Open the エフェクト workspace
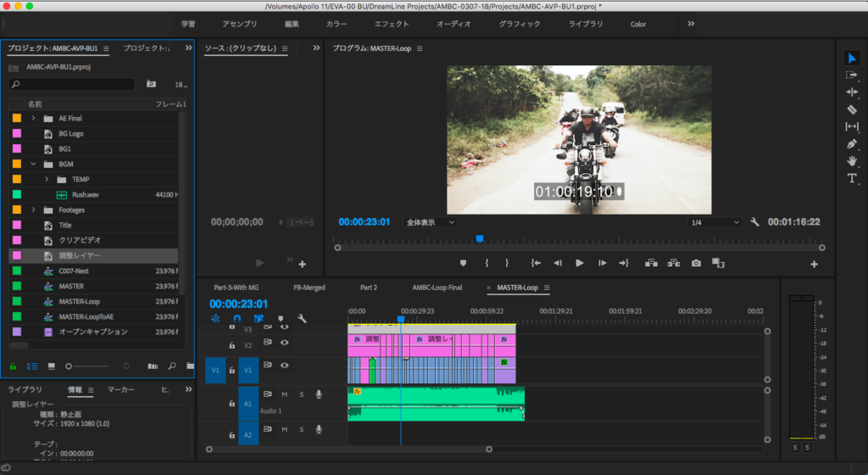 [x=391, y=24]
